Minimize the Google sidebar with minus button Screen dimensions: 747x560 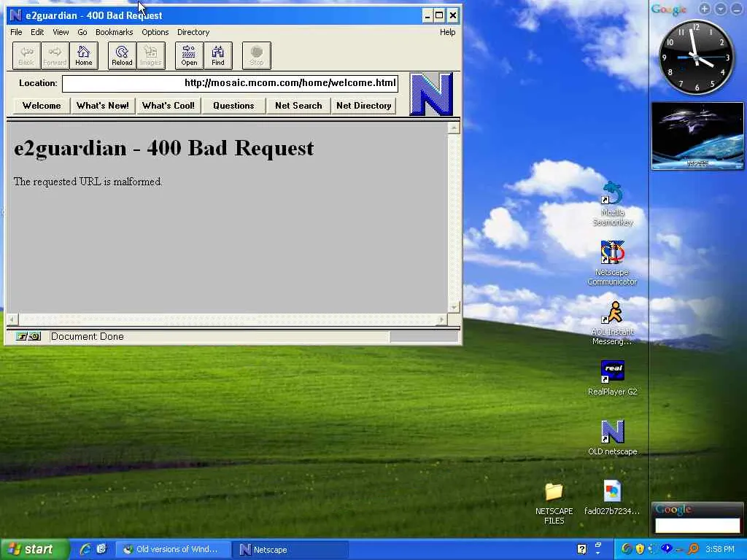click(x=735, y=9)
